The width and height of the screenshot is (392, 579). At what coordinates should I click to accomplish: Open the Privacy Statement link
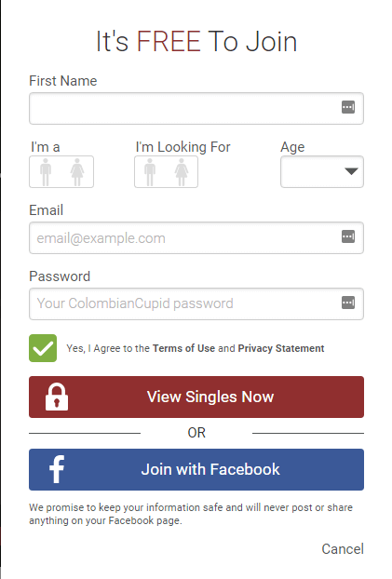(x=281, y=348)
